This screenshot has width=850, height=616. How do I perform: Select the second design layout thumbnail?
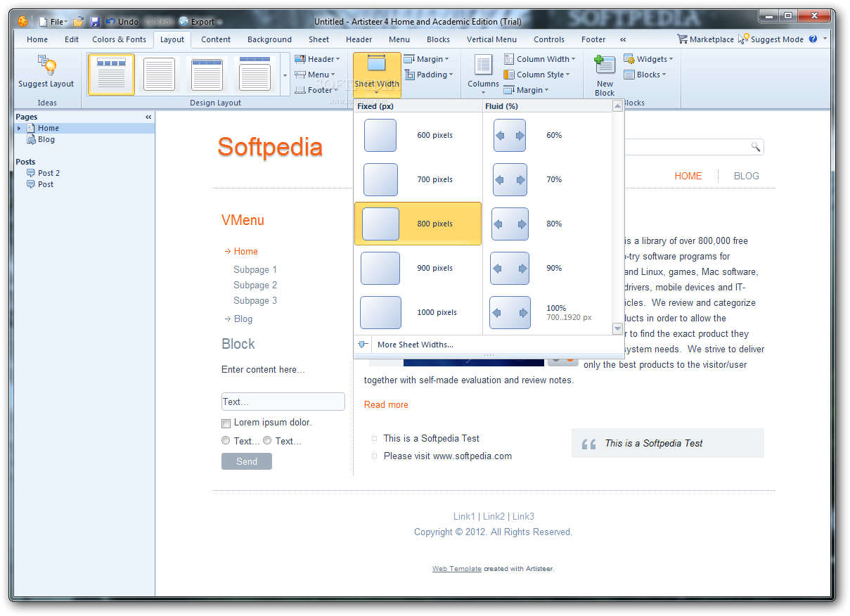159,74
